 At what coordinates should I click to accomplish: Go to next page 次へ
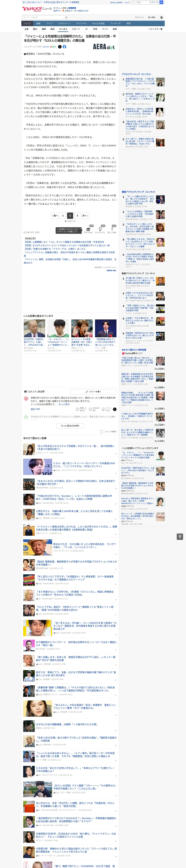coord(85,216)
